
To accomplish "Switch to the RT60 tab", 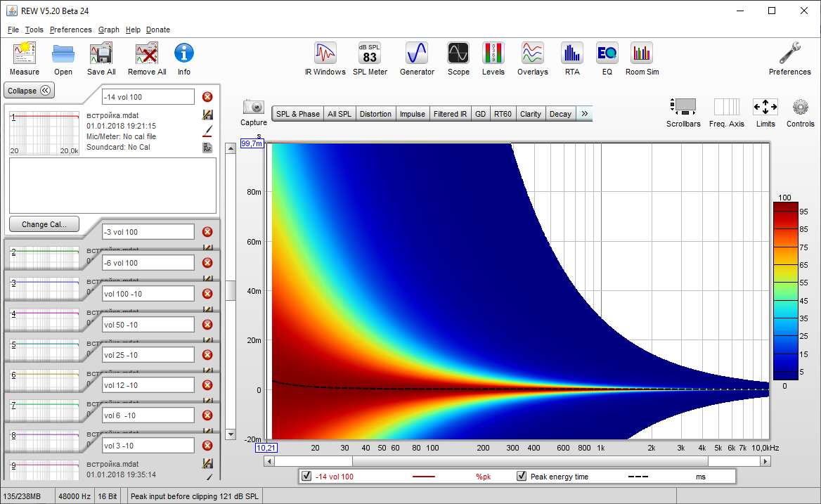I will (503, 114).
